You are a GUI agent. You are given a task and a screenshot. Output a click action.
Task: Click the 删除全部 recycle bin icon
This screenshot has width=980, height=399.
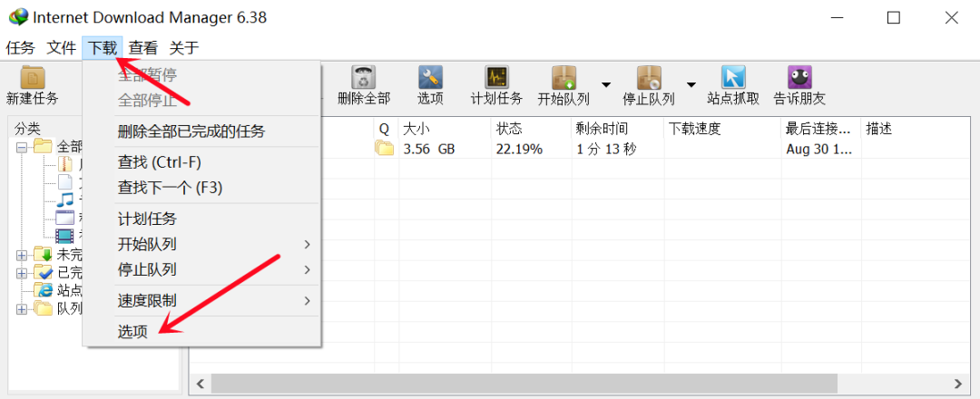click(364, 78)
